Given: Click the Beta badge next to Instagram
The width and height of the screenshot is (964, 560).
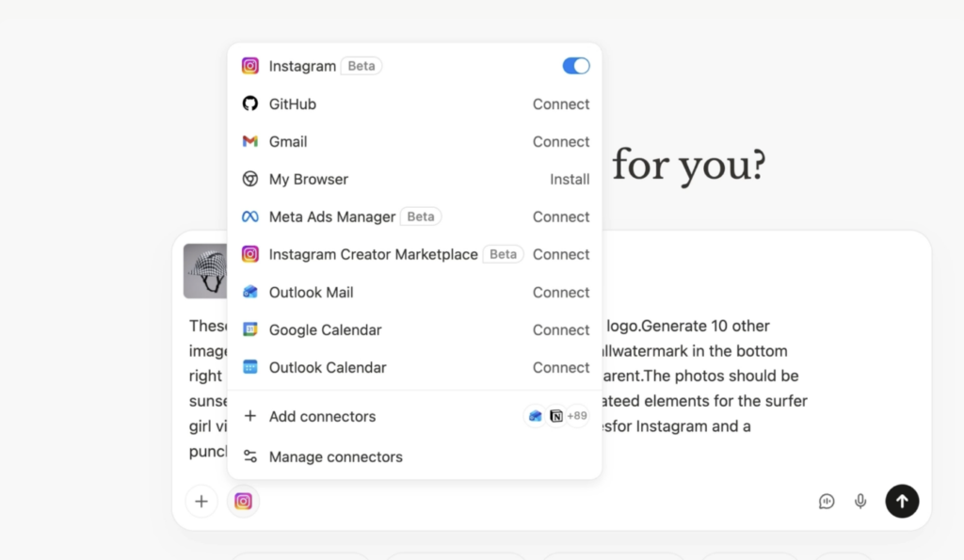Looking at the screenshot, I should click(x=361, y=66).
